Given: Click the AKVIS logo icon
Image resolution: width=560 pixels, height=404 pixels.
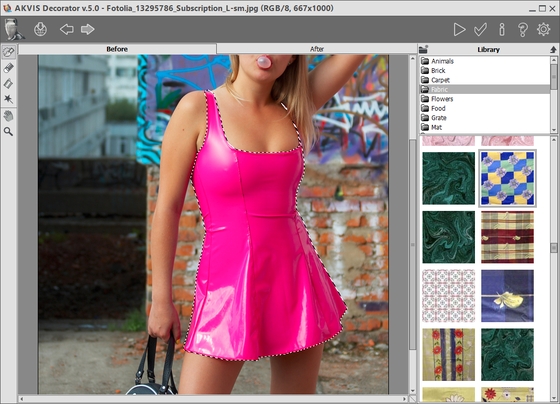Looking at the screenshot, I should coord(14,29).
